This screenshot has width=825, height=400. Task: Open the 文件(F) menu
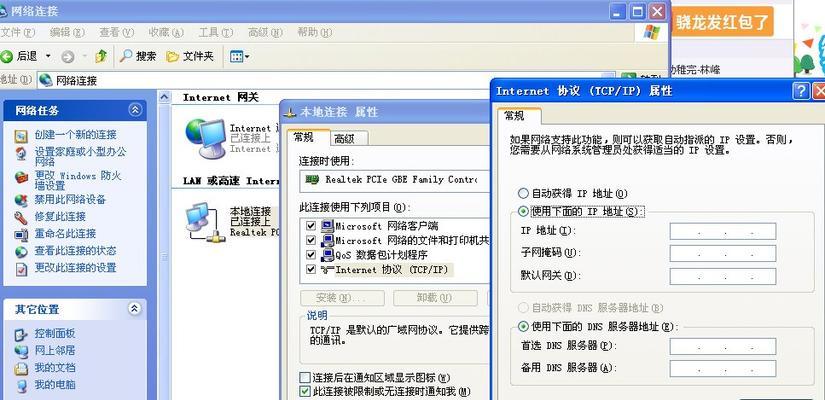click(17, 32)
